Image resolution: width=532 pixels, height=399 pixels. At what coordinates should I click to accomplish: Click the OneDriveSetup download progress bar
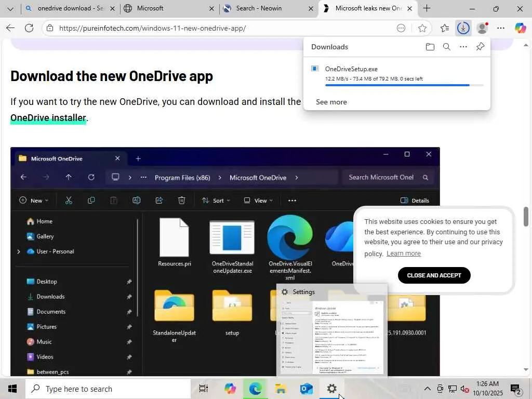point(404,85)
